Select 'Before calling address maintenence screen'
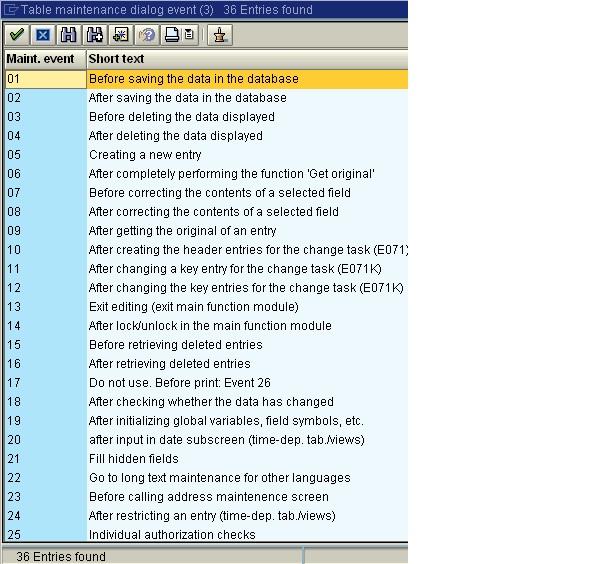This screenshot has width=600, height=564. point(248,497)
